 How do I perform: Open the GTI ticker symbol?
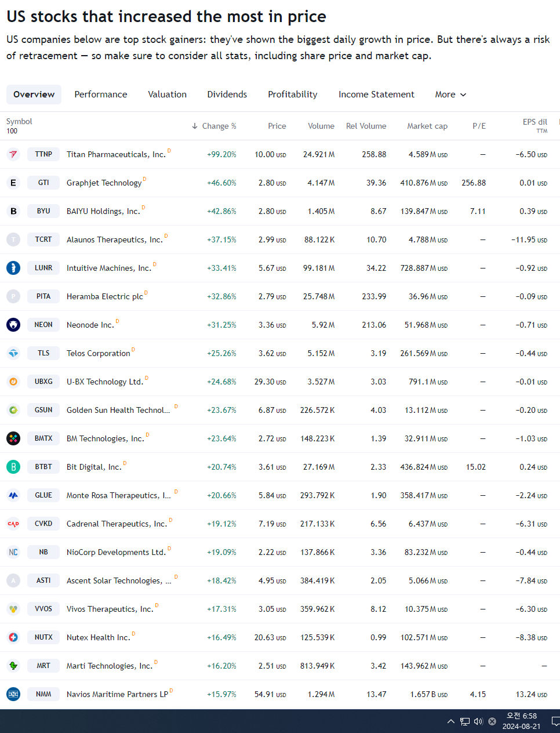[43, 183]
